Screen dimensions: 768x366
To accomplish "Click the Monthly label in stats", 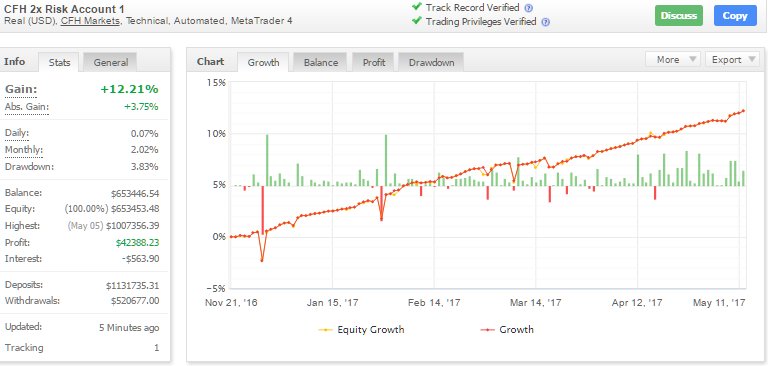I will pyautogui.click(x=24, y=150).
